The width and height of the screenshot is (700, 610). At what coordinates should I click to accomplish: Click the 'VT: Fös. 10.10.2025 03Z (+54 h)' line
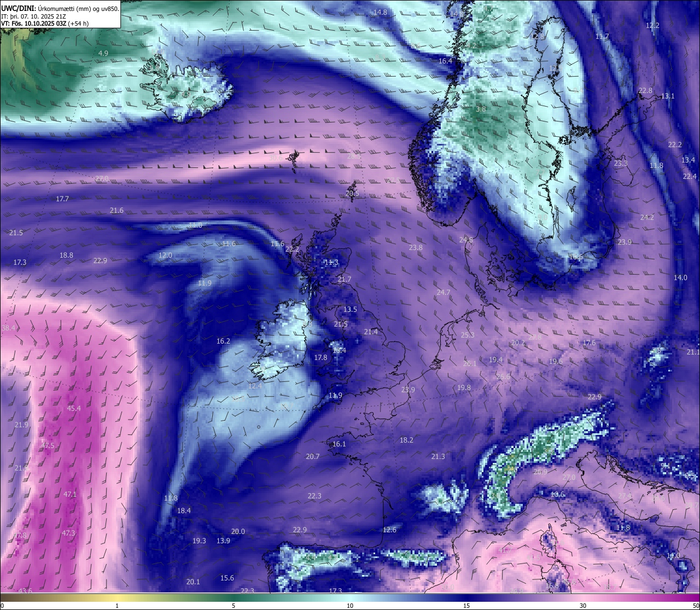(x=45, y=24)
